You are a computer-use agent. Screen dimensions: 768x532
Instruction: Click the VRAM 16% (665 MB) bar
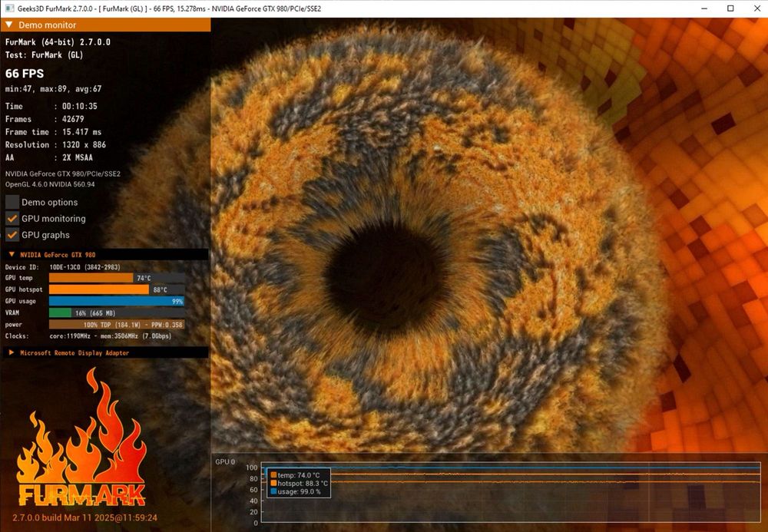(x=117, y=312)
